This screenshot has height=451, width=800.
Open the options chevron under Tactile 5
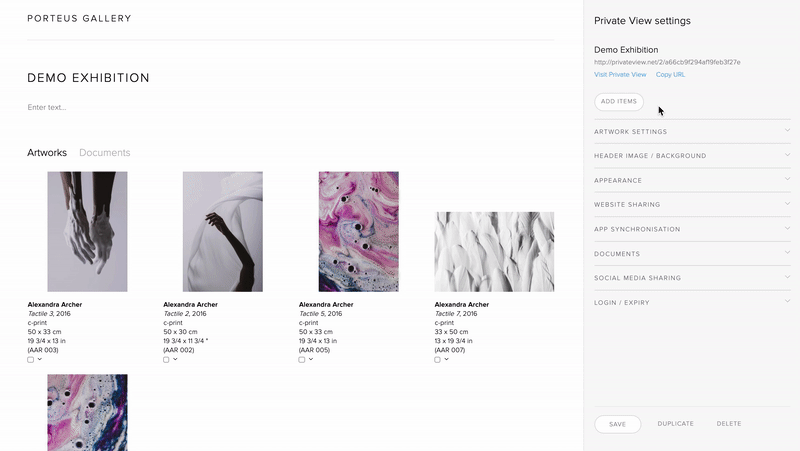click(311, 359)
